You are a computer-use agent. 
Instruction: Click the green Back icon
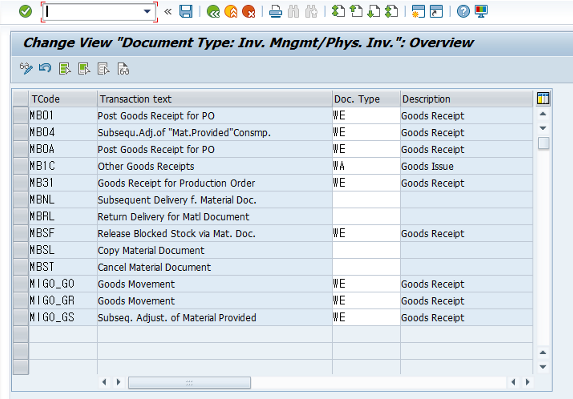click(213, 12)
